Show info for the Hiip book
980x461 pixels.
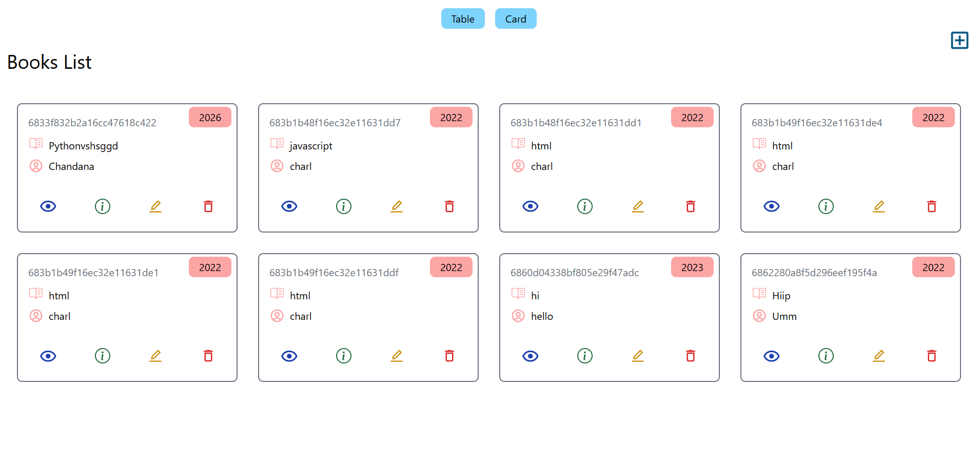click(x=826, y=356)
